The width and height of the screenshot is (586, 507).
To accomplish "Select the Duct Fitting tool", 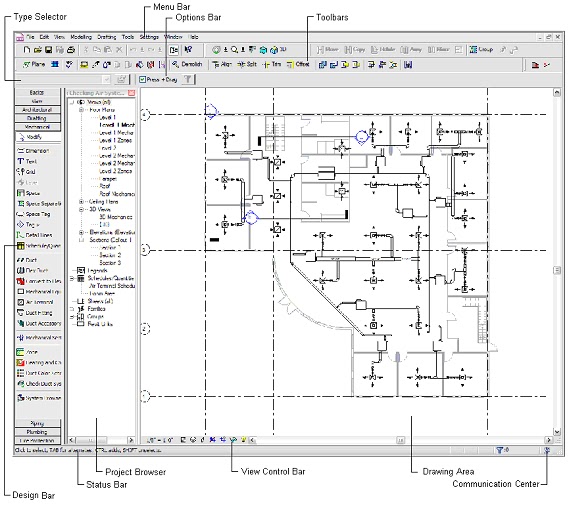I will tap(35, 313).
